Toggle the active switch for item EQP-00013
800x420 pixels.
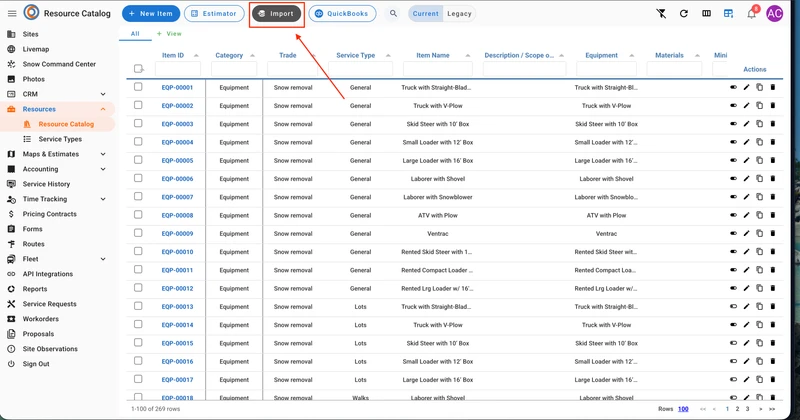pos(733,307)
